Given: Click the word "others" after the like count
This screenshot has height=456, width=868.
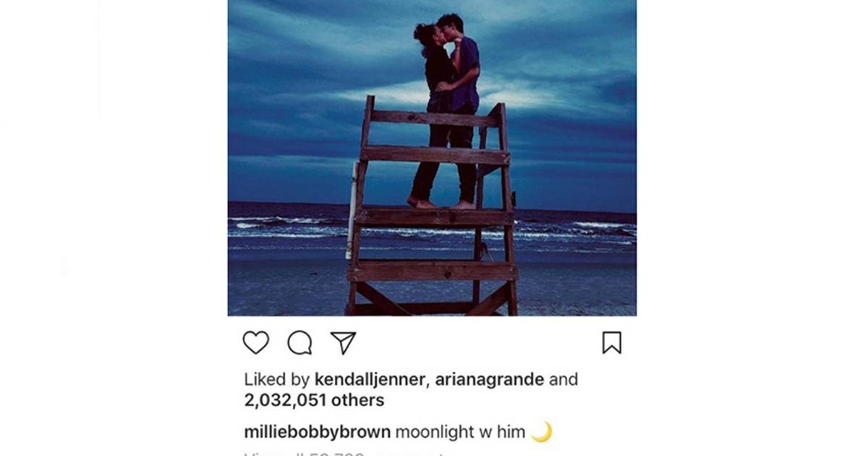Looking at the screenshot, I should click(x=359, y=400).
